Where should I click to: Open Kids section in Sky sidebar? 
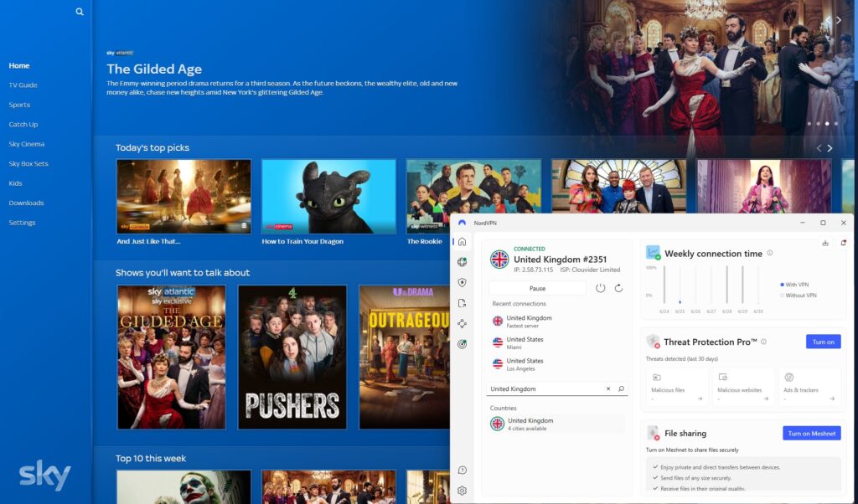click(15, 183)
